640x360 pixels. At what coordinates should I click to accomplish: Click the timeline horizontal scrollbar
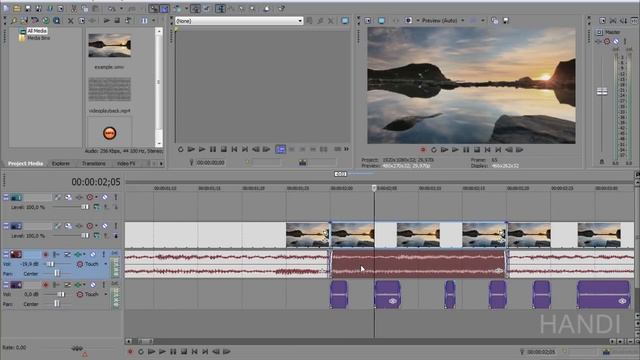coord(144,341)
